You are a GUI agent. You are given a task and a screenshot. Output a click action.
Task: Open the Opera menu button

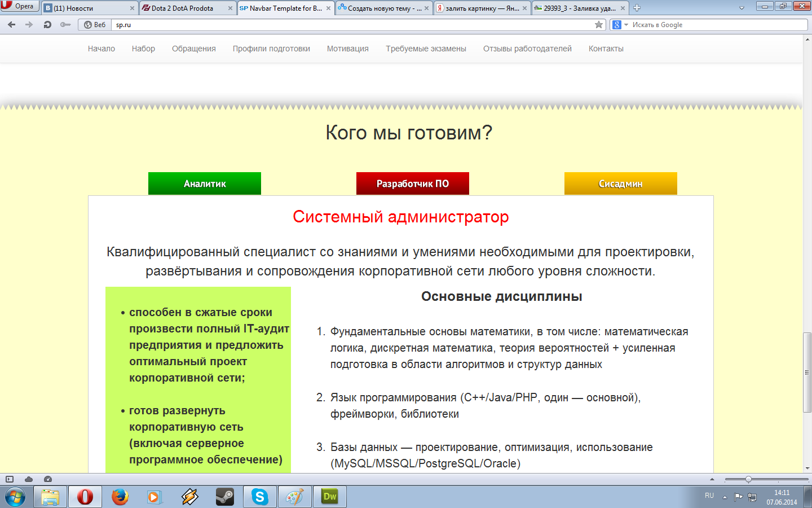(x=19, y=6)
